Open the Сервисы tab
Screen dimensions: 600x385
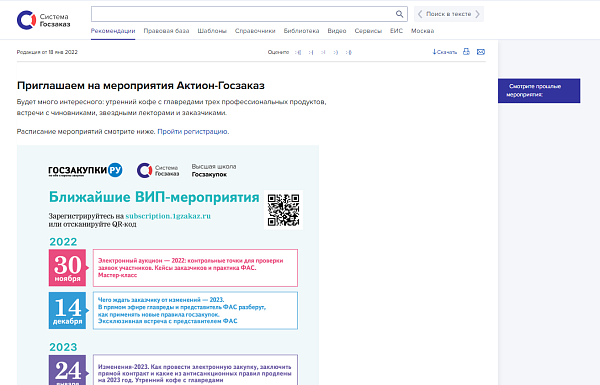pyautogui.click(x=368, y=31)
